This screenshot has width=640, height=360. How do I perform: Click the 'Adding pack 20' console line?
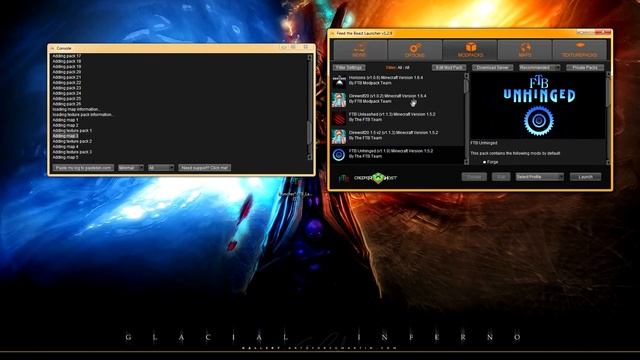pos(67,72)
